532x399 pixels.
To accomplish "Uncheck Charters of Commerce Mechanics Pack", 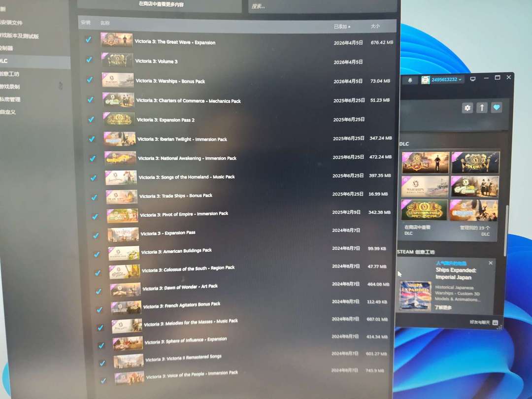I will click(x=90, y=100).
